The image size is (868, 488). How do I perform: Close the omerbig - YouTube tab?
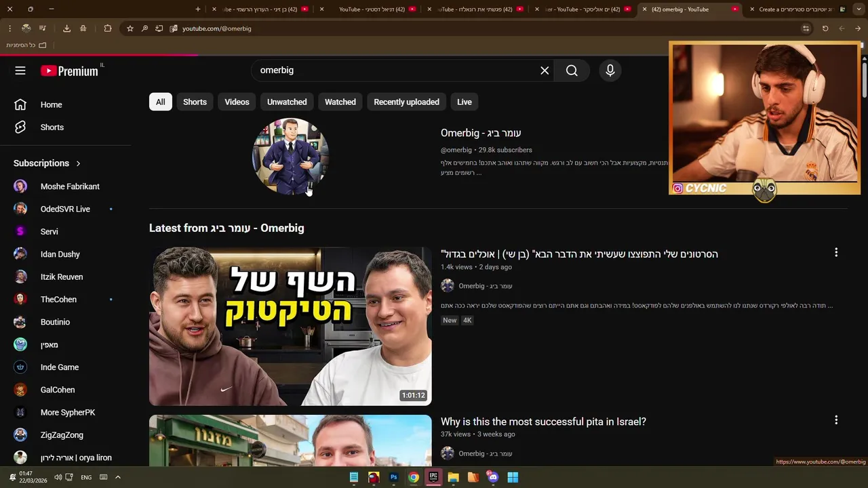point(644,9)
